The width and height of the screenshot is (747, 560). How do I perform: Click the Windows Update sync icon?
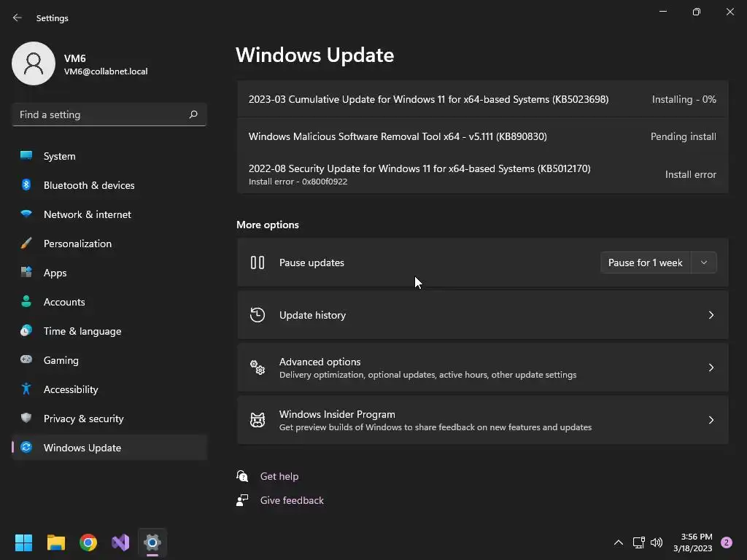pyautogui.click(x=26, y=447)
